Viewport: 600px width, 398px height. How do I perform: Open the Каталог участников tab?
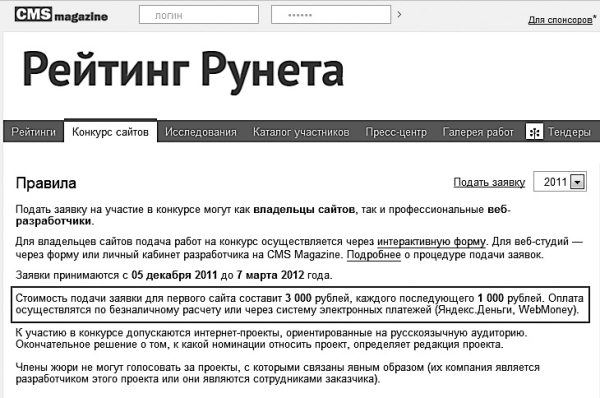point(301,132)
